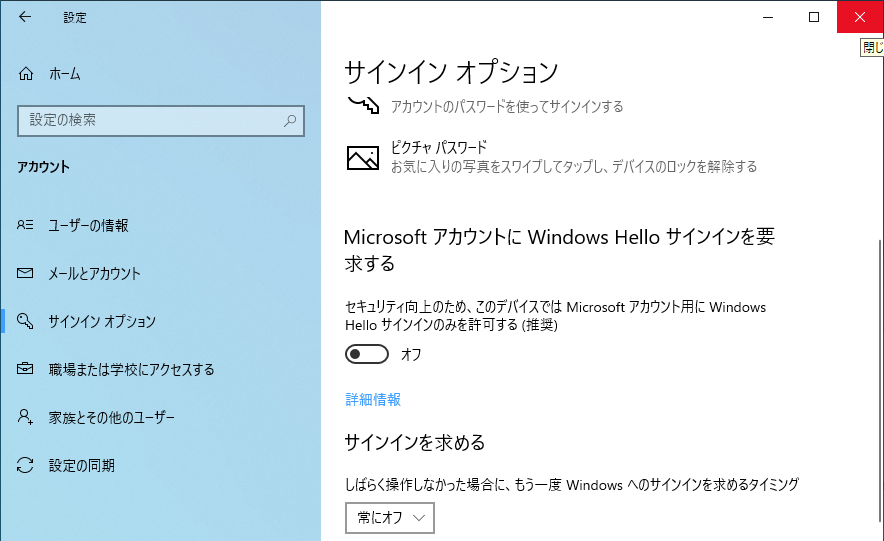Click the 設定 window title text

click(75, 17)
